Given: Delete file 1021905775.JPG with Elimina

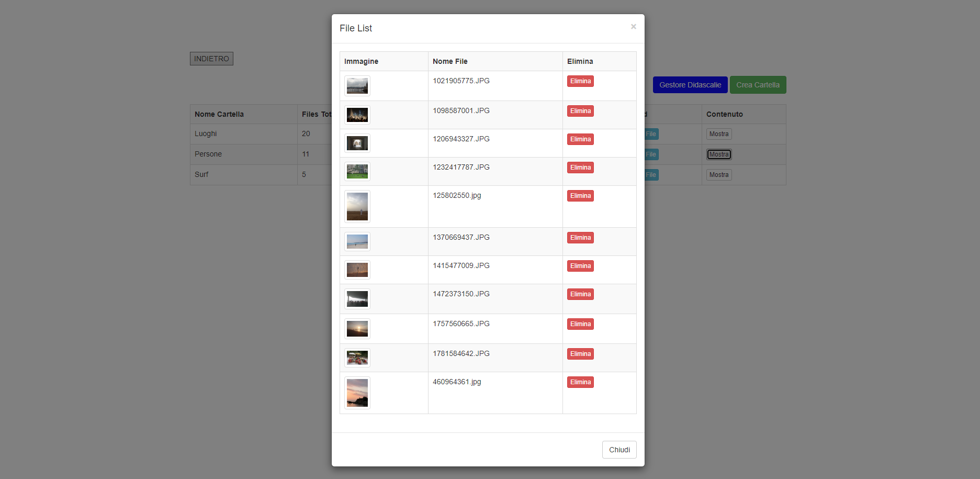Looking at the screenshot, I should click(x=580, y=81).
